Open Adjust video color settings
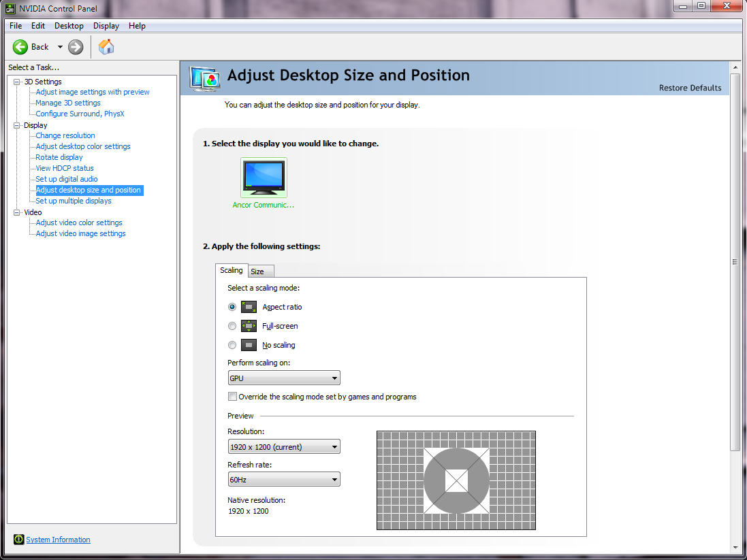This screenshot has width=747, height=560. tap(79, 223)
